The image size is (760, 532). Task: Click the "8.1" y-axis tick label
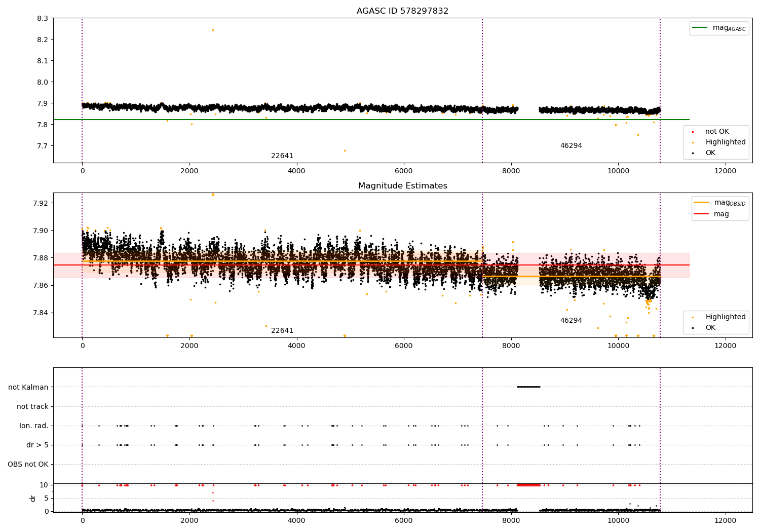pyautogui.click(x=43, y=61)
